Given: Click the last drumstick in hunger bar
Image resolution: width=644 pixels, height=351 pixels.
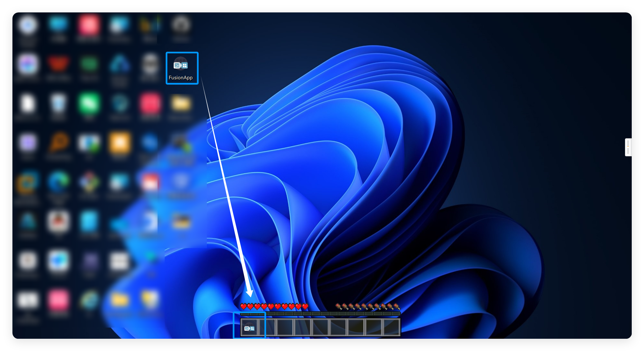Looking at the screenshot, I should [x=397, y=306].
